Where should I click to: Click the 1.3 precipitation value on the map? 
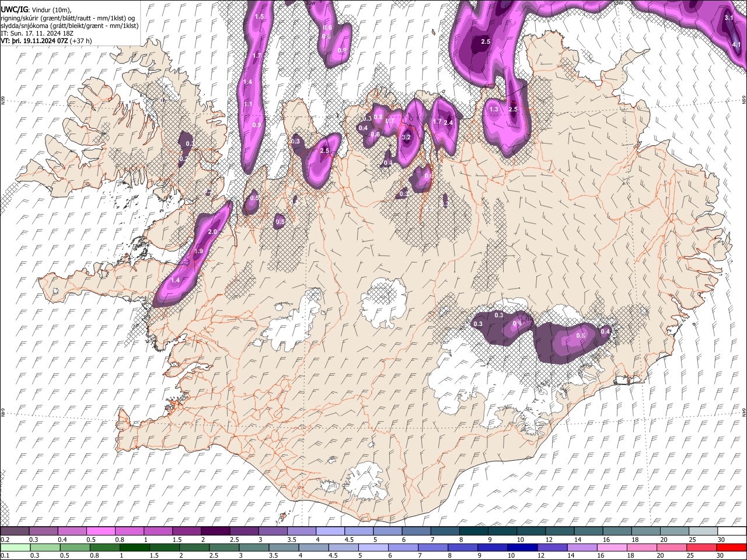point(494,110)
